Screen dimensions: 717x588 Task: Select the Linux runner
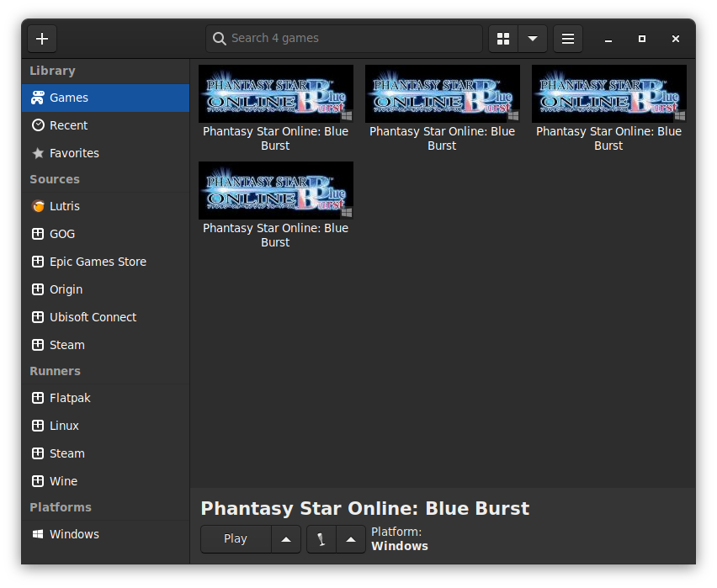click(x=106, y=426)
